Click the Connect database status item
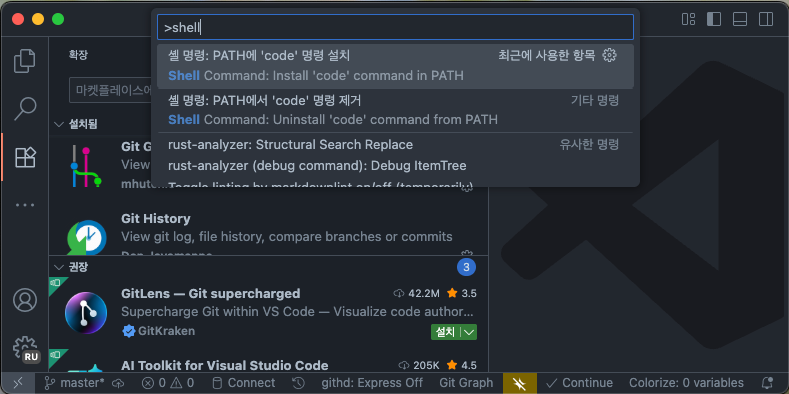 [243, 383]
